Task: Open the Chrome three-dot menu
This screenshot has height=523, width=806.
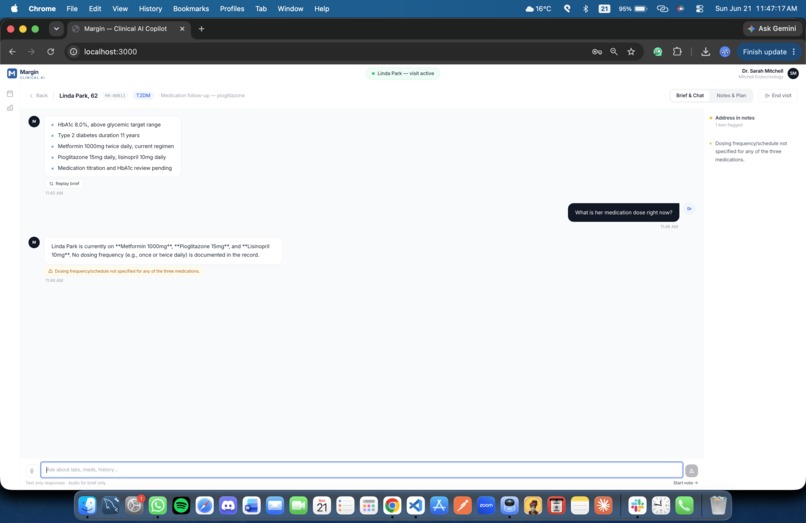Action: [794, 51]
